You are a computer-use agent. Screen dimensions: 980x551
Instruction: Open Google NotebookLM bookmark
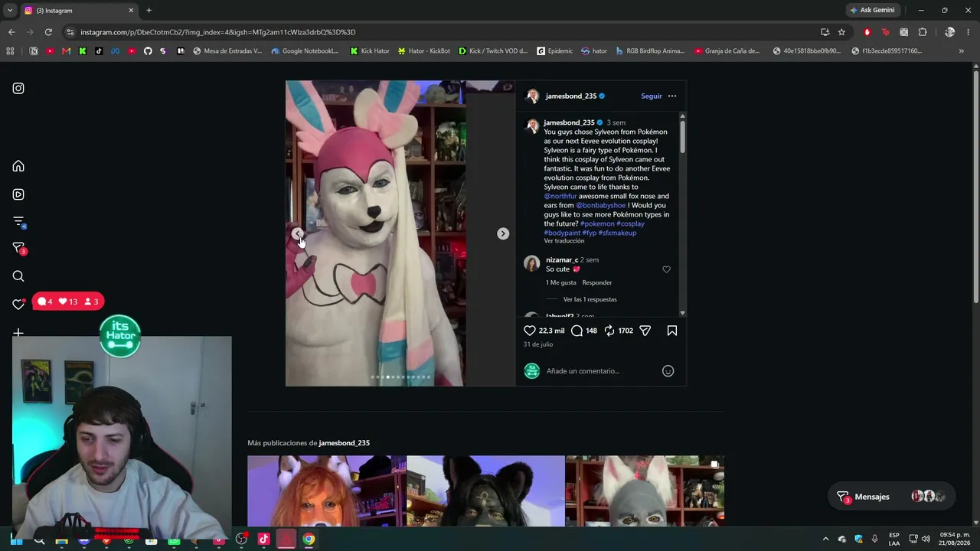point(305,51)
